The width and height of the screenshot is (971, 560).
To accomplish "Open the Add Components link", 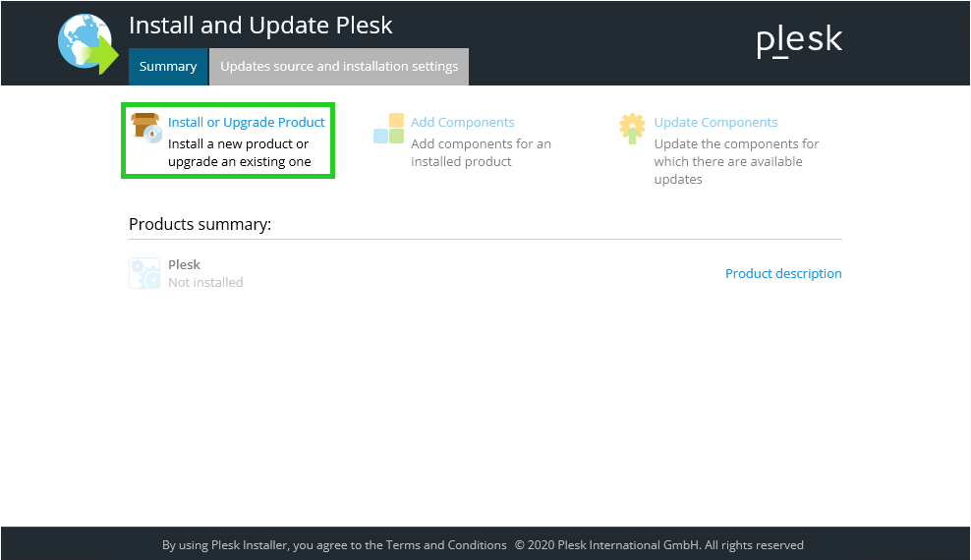I will [462, 123].
